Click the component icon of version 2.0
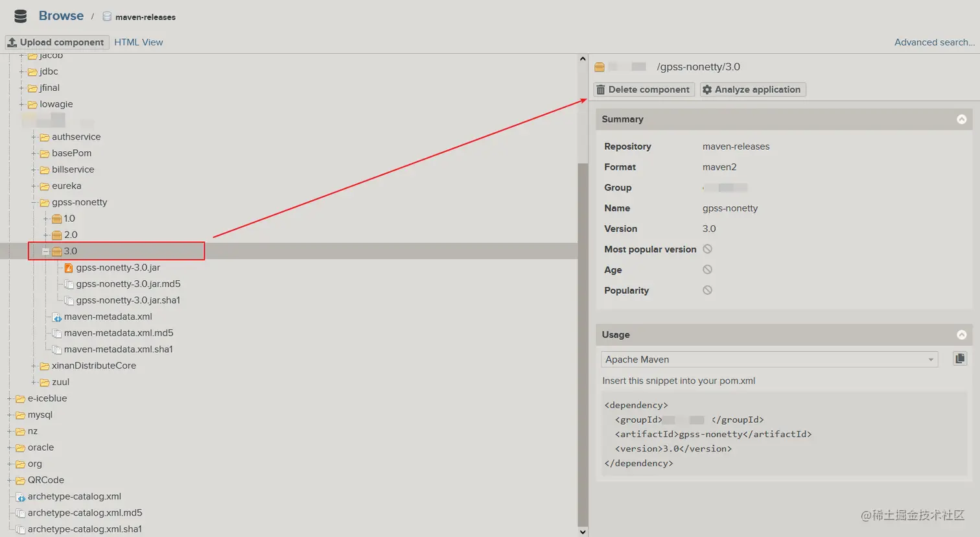 point(57,235)
